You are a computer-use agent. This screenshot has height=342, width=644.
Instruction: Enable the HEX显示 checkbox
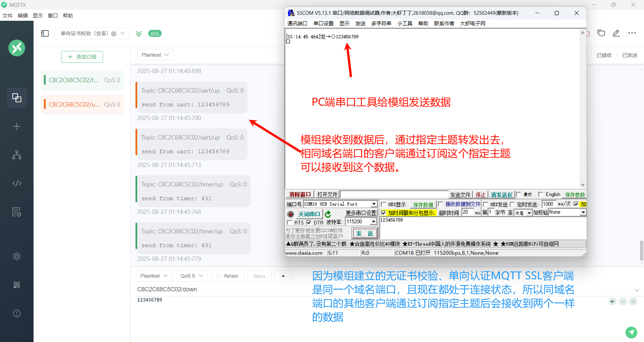click(x=383, y=204)
